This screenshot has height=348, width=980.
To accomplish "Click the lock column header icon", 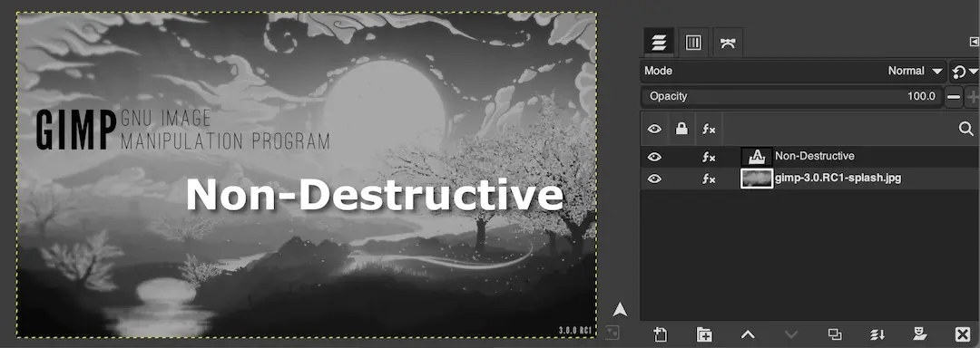I will tap(681, 129).
